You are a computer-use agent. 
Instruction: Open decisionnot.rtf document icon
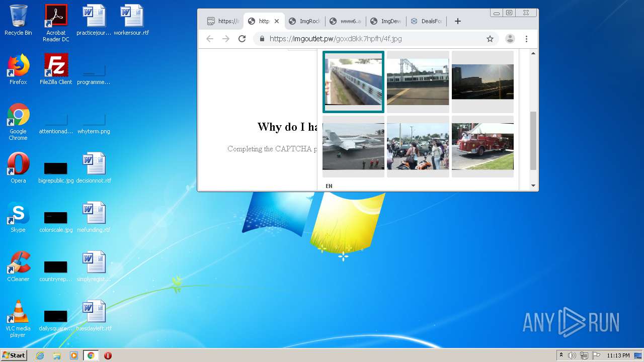point(94,168)
